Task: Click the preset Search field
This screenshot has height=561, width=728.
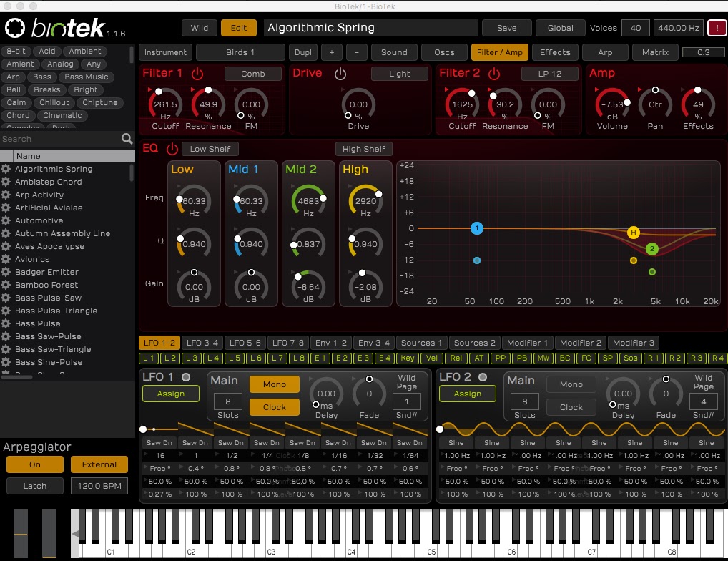Action: (x=60, y=138)
